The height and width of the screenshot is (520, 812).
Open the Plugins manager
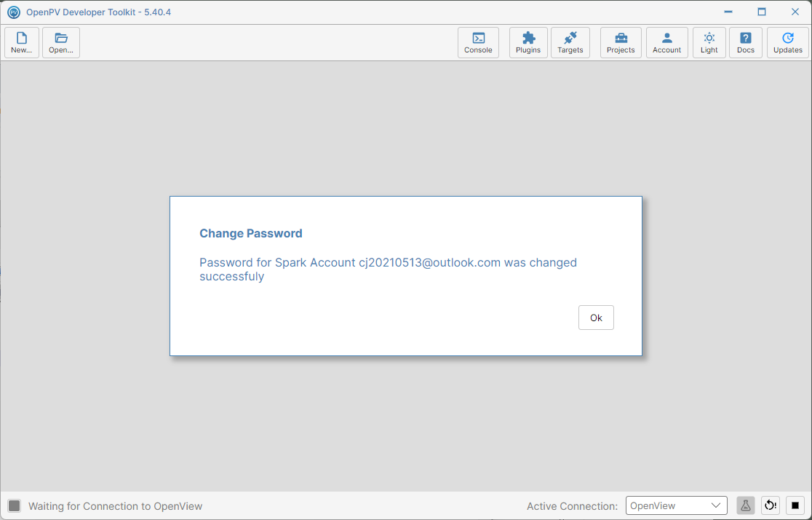pyautogui.click(x=528, y=42)
